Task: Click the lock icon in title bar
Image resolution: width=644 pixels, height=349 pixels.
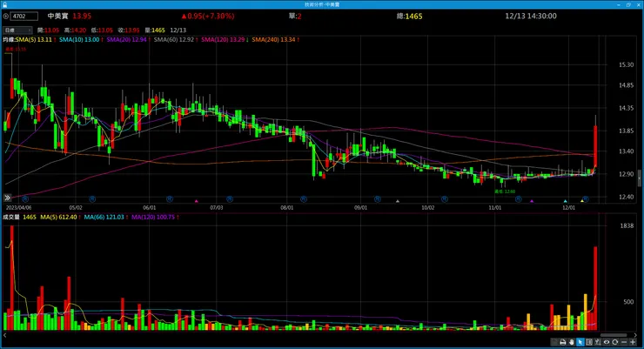Action: click(x=5, y=4)
